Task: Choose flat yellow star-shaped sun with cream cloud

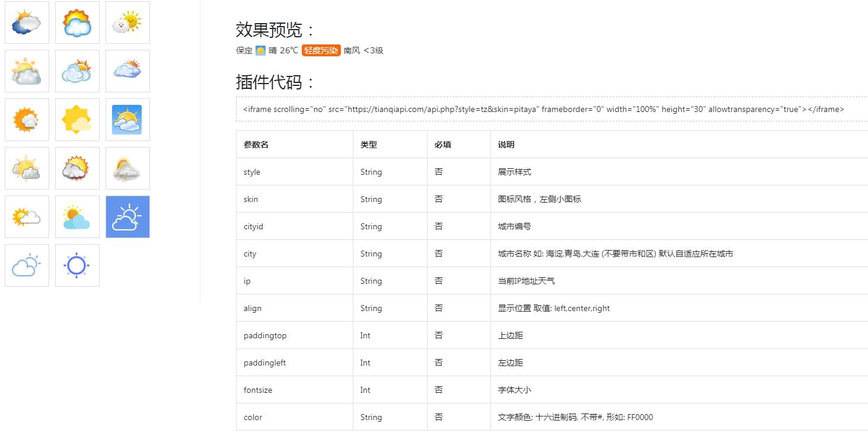Action: (x=77, y=120)
